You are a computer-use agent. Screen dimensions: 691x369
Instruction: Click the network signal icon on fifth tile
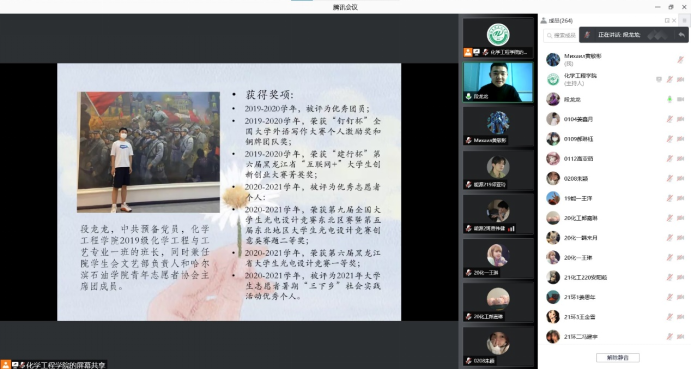[511, 228]
